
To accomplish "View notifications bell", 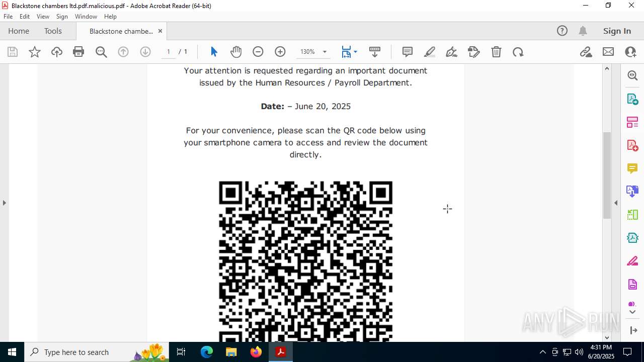I will point(583,31).
